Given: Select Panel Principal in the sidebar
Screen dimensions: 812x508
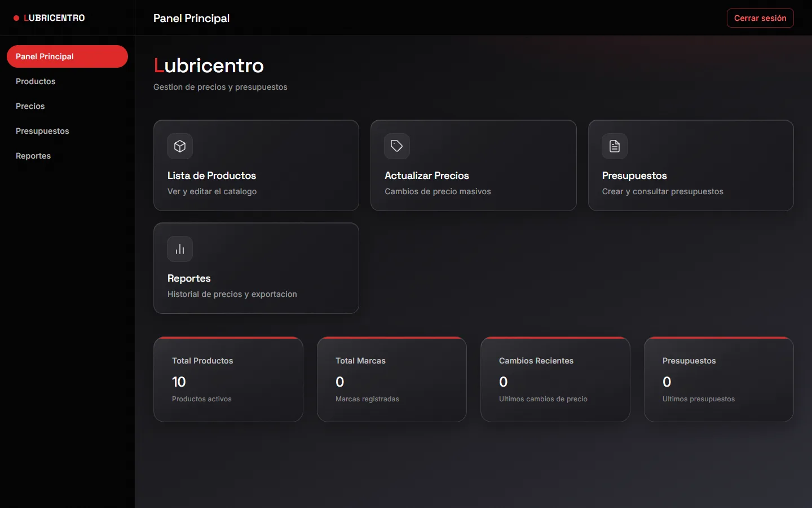Looking at the screenshot, I should tap(67, 56).
